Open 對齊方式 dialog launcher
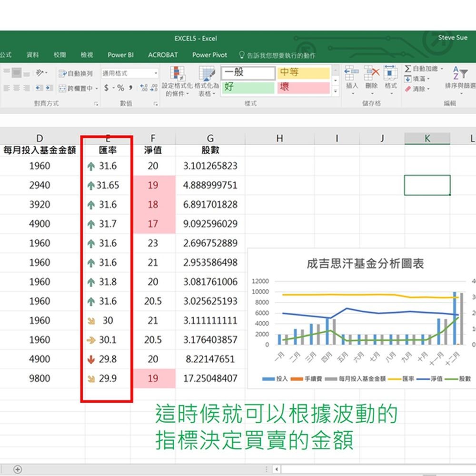 coord(96,104)
